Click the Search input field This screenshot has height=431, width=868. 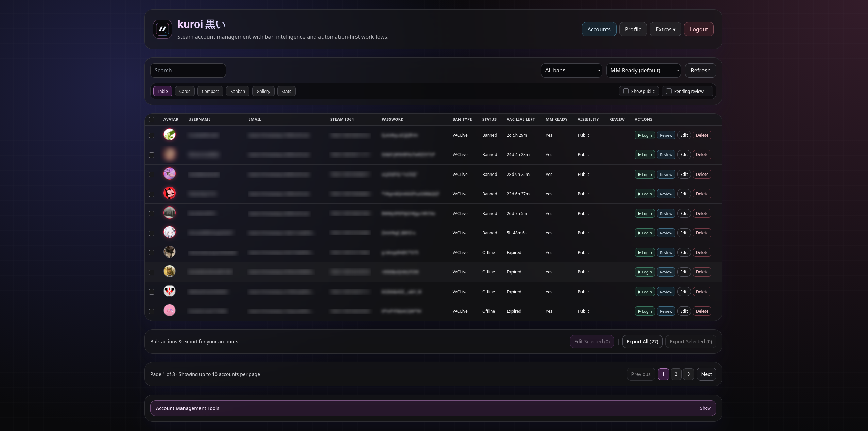(188, 70)
